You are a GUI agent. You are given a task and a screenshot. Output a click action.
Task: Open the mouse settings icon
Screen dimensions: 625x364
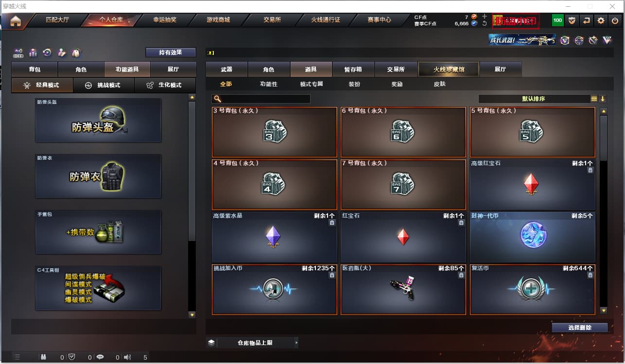(x=76, y=52)
